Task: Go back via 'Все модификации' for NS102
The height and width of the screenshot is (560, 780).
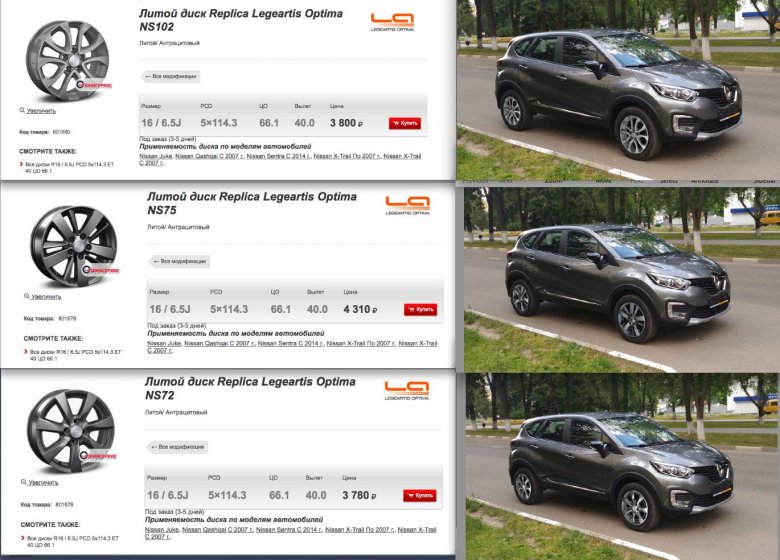Action: [x=172, y=76]
